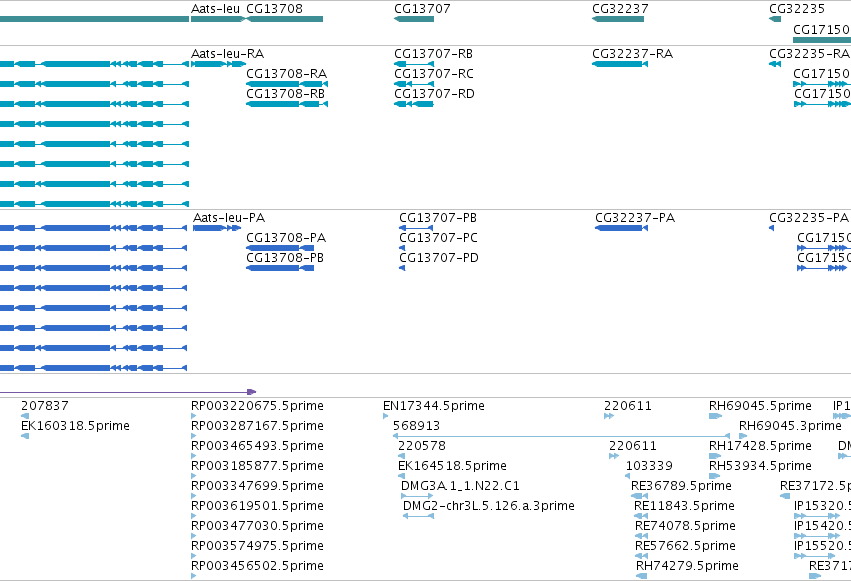Click the CG13707-RC transcript label
This screenshot has height=581, width=851.
[434, 74]
